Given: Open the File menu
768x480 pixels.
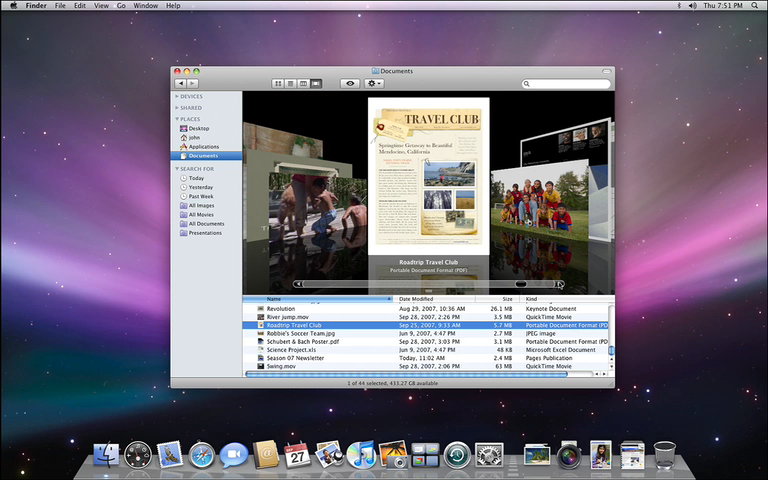Looking at the screenshot, I should [x=60, y=5].
